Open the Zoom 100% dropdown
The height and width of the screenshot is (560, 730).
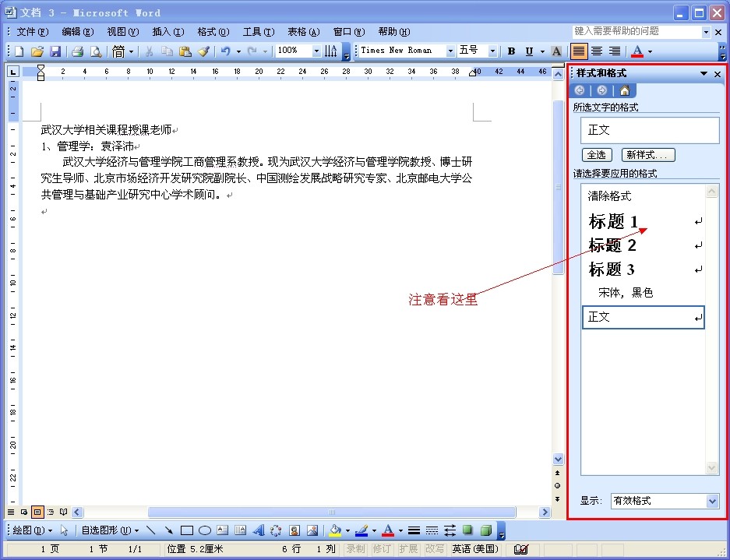click(x=316, y=51)
